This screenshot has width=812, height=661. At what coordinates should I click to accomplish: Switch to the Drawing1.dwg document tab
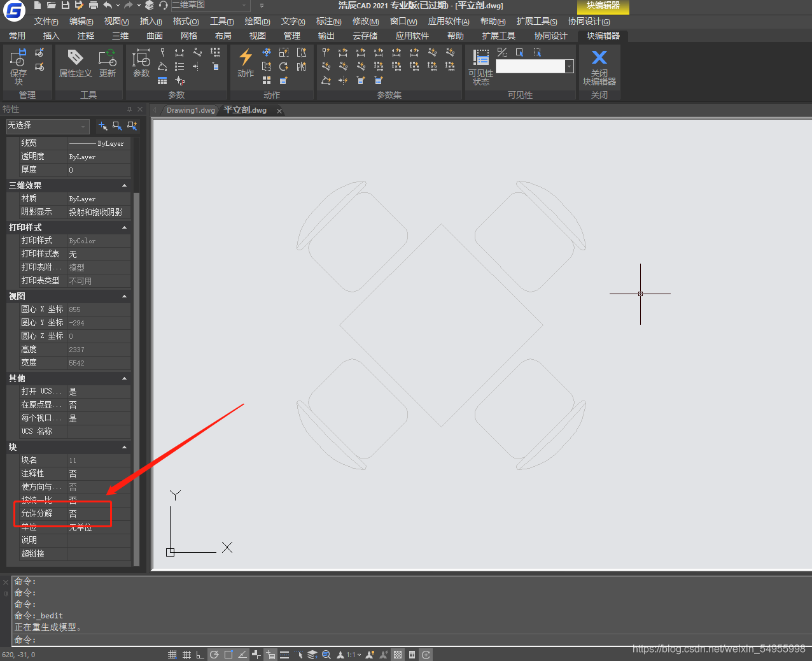coord(191,110)
